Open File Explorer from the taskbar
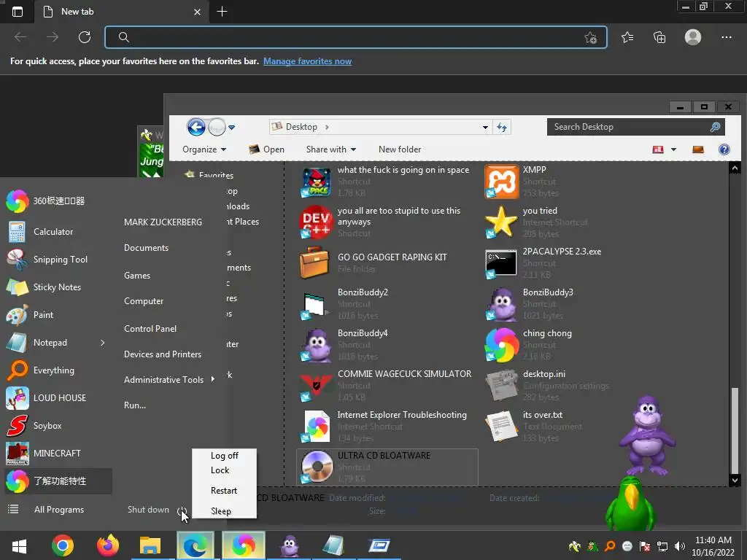Viewport: 747px width, 560px height. [x=150, y=545]
